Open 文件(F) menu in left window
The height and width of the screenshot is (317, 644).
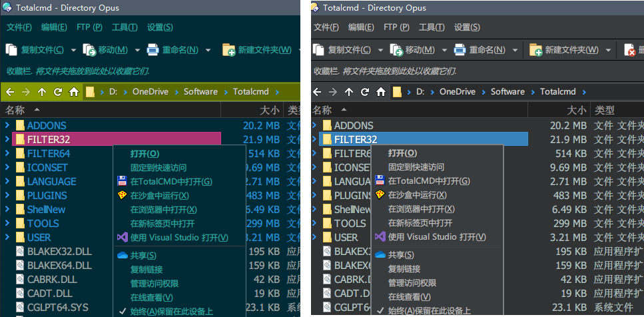click(19, 27)
